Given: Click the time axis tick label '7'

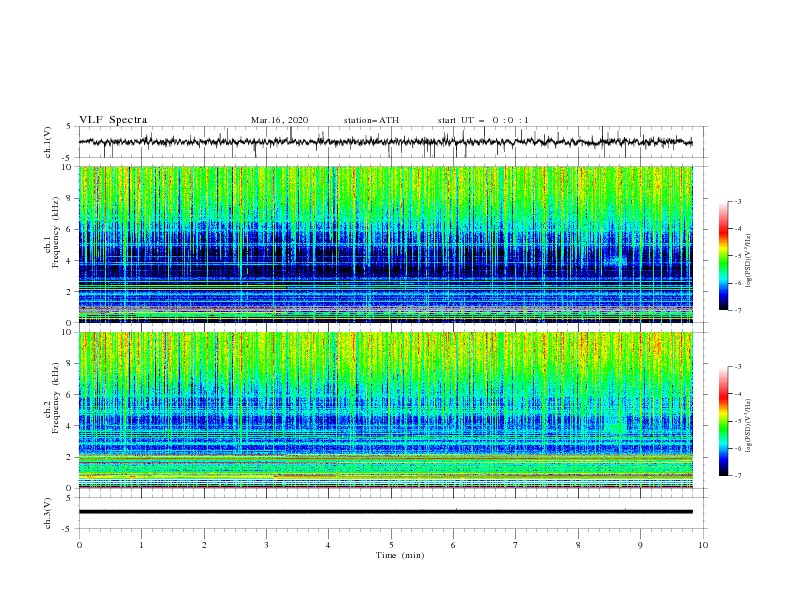Looking at the screenshot, I should point(516,545).
